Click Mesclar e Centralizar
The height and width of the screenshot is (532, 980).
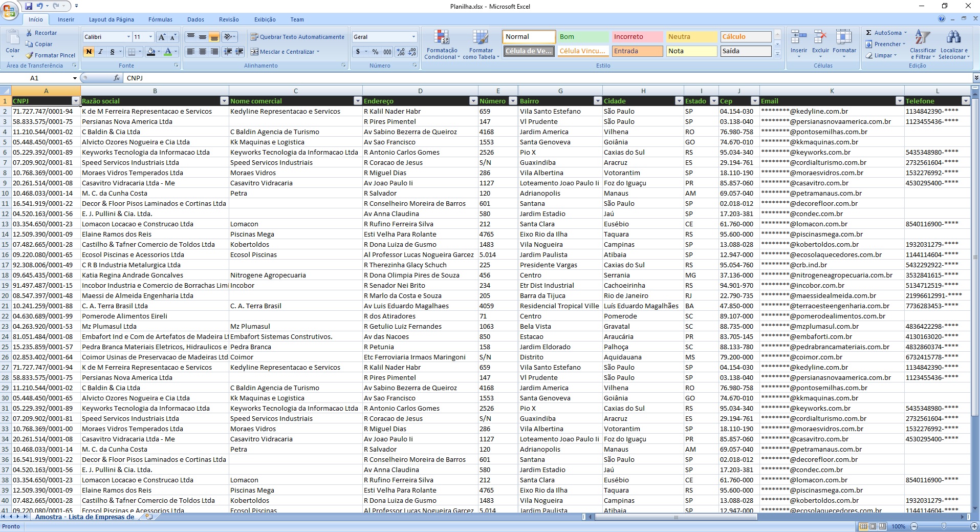coord(285,52)
